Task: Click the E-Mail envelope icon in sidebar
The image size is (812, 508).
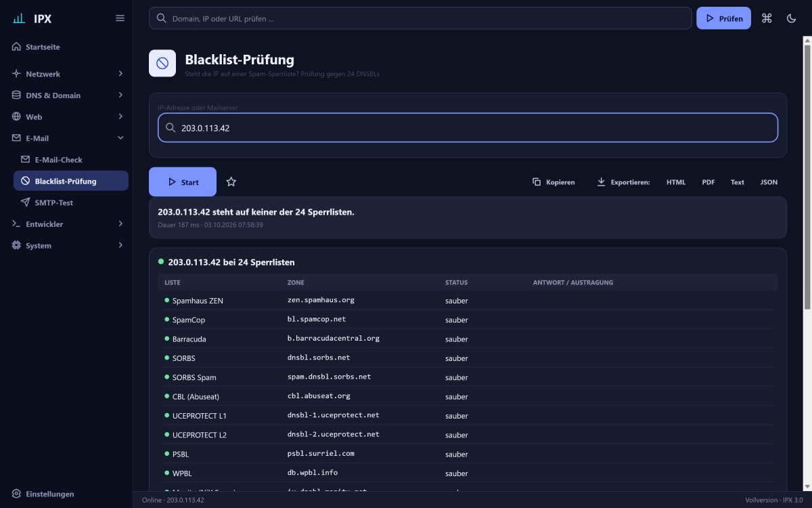Action: pyautogui.click(x=16, y=138)
